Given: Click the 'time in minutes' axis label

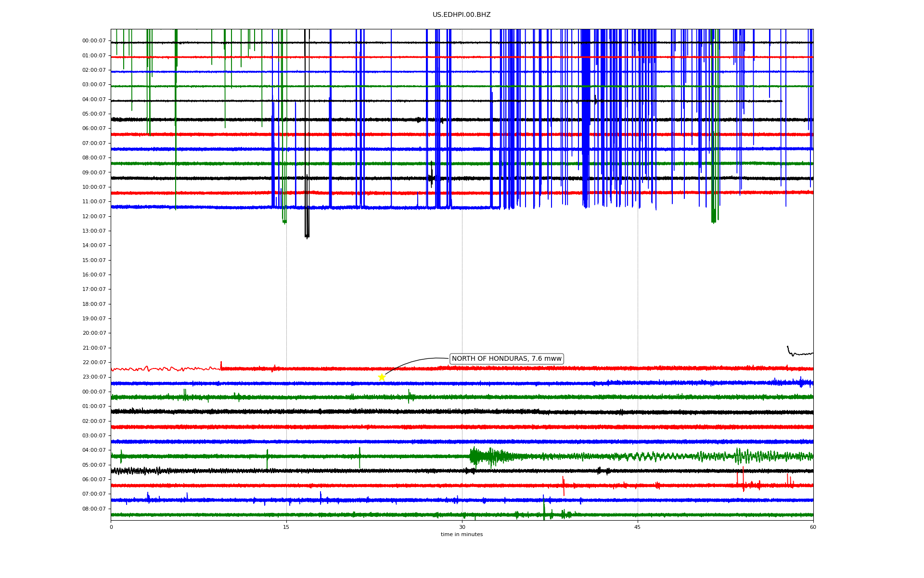Looking at the screenshot, I should click(461, 535).
